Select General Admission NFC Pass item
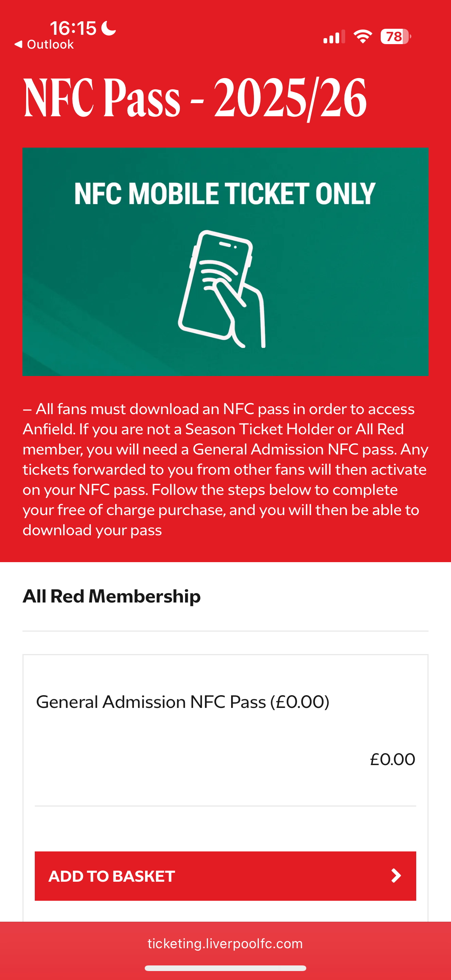The width and height of the screenshot is (451, 980). (183, 702)
